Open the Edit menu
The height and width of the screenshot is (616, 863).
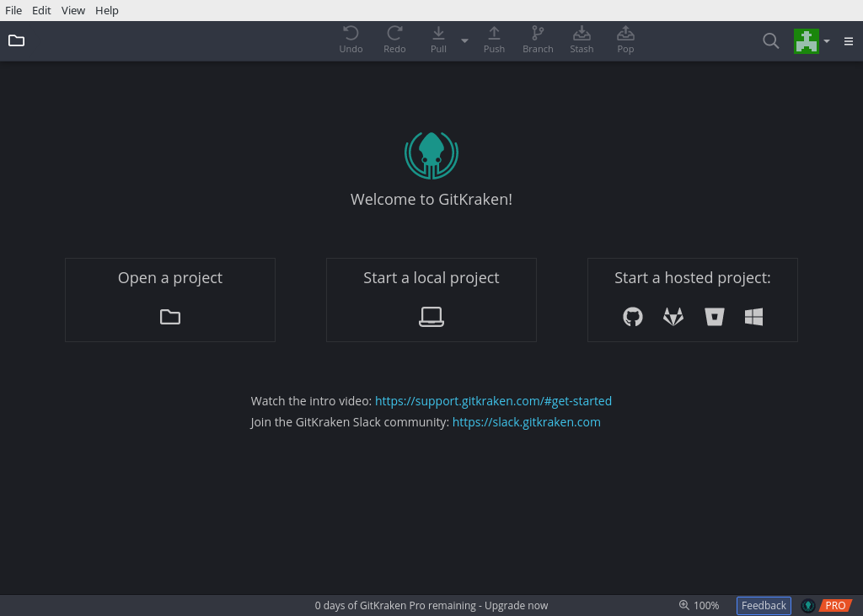pos(41,10)
